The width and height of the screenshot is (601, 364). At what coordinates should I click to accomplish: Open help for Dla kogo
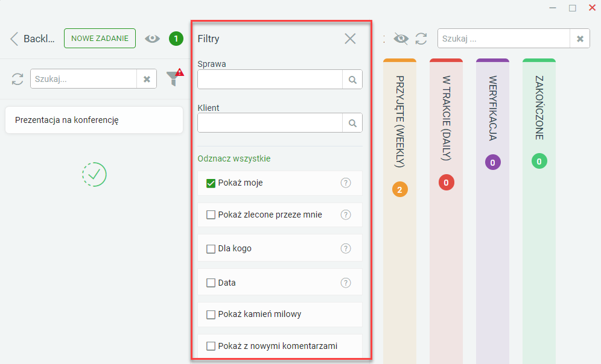coord(346,248)
